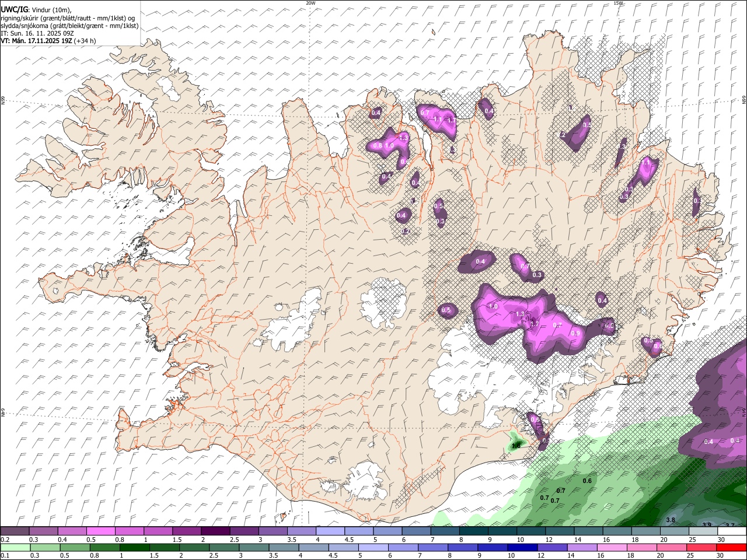Pick blue rain swatch between 8 and 9
The width and height of the screenshot is (747, 560).
462,548
